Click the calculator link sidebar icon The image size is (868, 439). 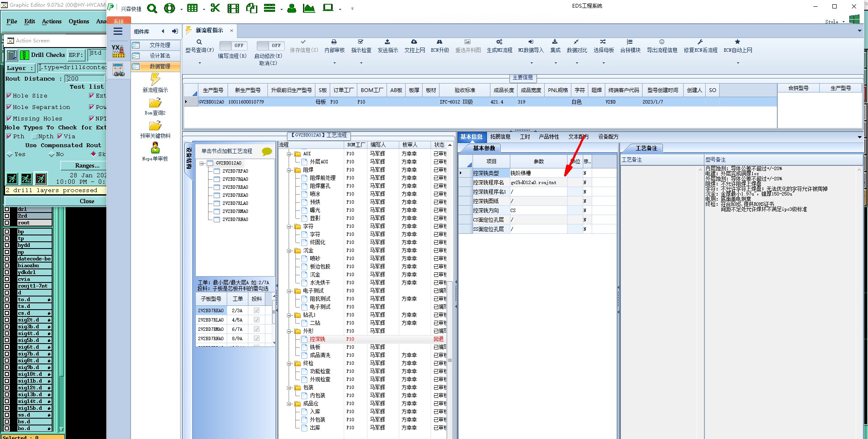click(119, 70)
